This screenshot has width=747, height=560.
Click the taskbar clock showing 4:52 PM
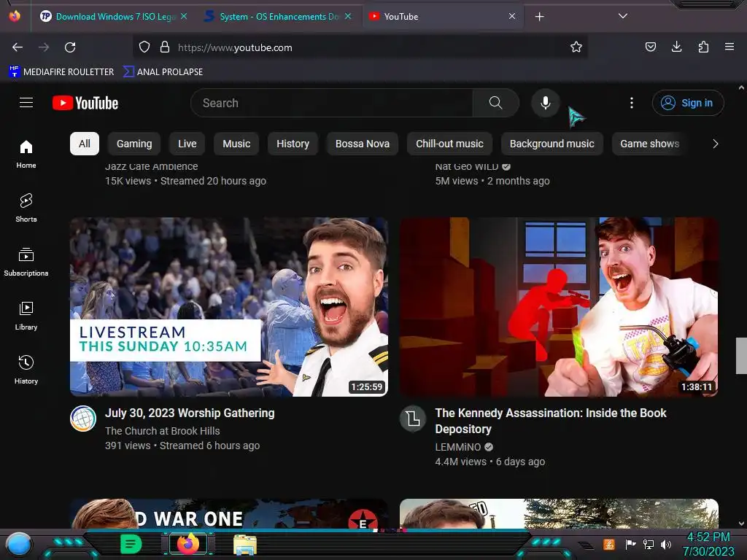coord(708,544)
